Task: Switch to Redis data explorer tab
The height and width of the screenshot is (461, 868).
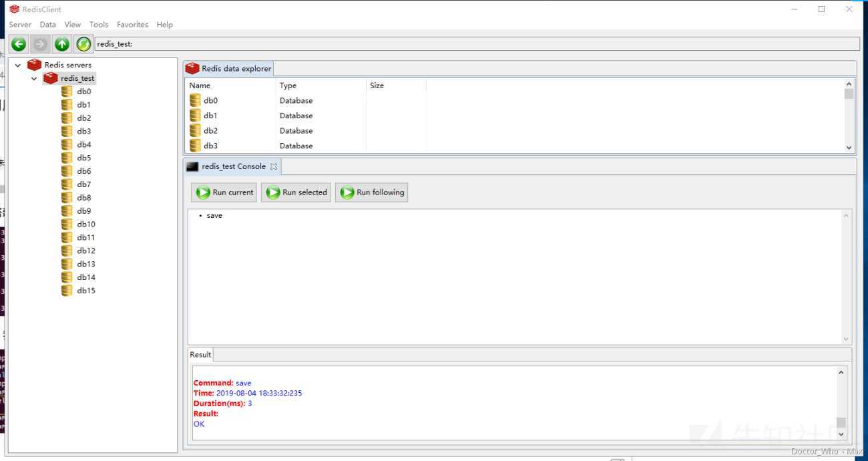Action: coord(228,68)
